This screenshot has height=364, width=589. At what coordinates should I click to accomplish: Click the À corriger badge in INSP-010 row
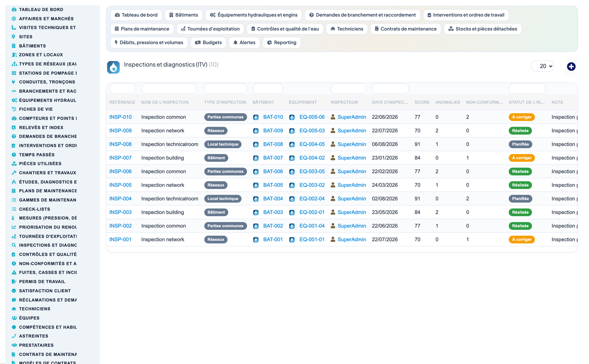[x=522, y=117]
